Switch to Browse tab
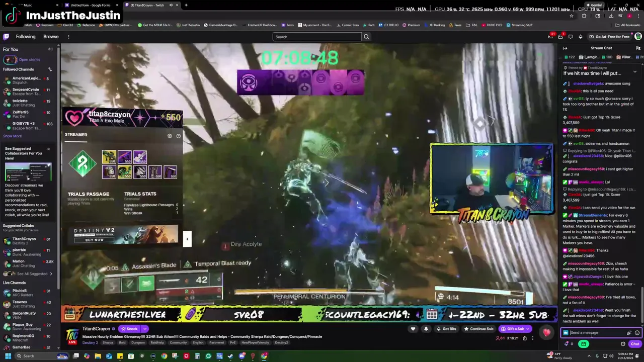Viewport: 644px width, 362px height. point(51,37)
